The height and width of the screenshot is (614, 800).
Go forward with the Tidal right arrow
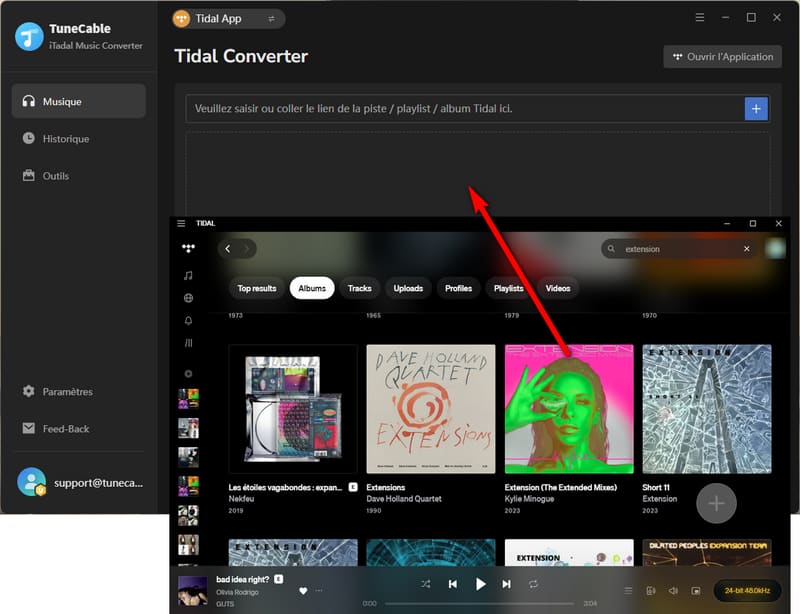(246, 249)
